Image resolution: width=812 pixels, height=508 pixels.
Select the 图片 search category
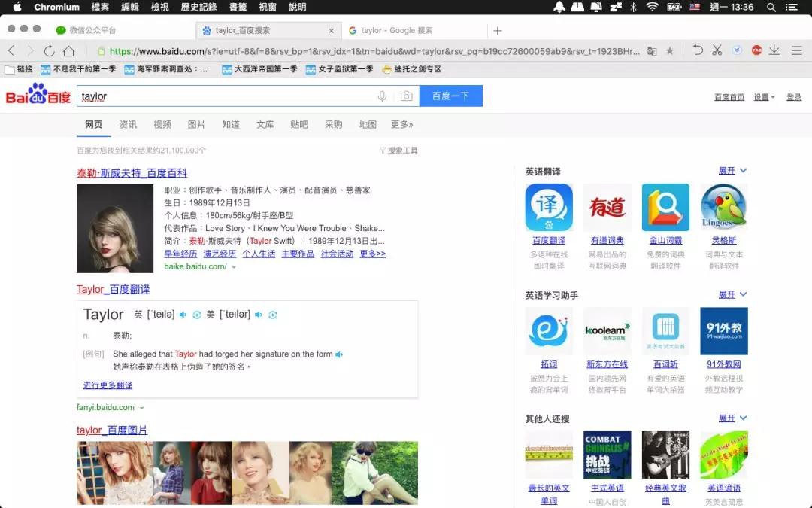click(196, 124)
